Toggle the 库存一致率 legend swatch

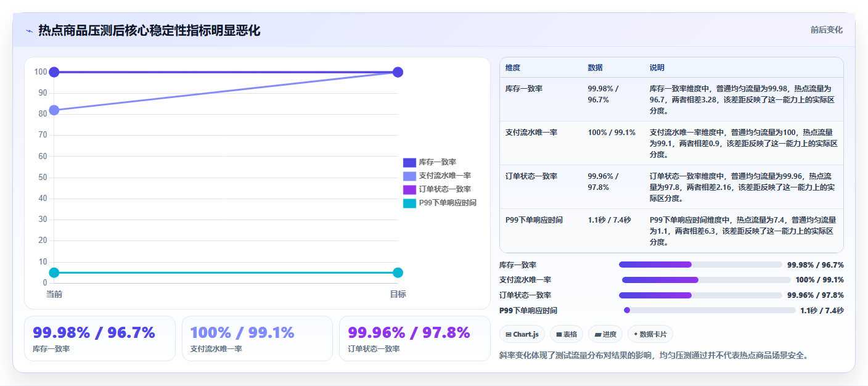point(409,162)
